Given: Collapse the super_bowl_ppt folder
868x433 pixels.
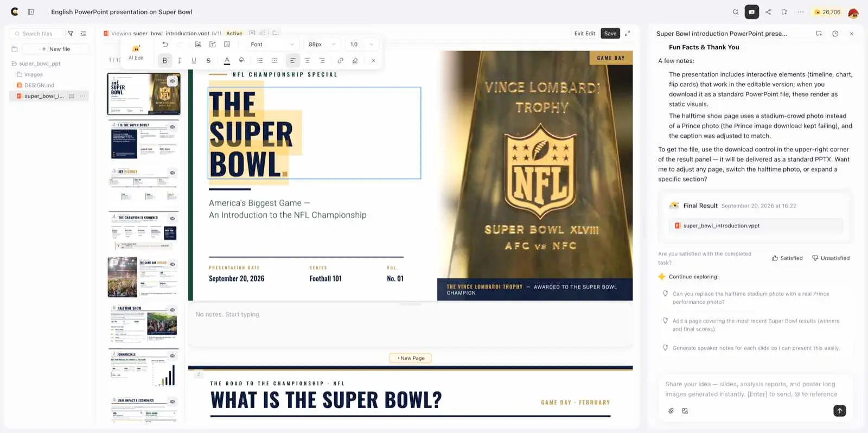Looking at the screenshot, I should (x=36, y=63).
